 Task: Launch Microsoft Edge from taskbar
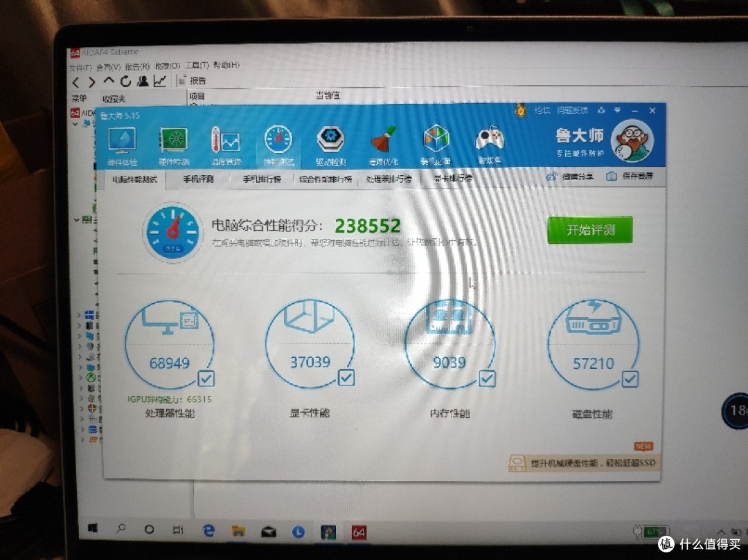(208, 530)
